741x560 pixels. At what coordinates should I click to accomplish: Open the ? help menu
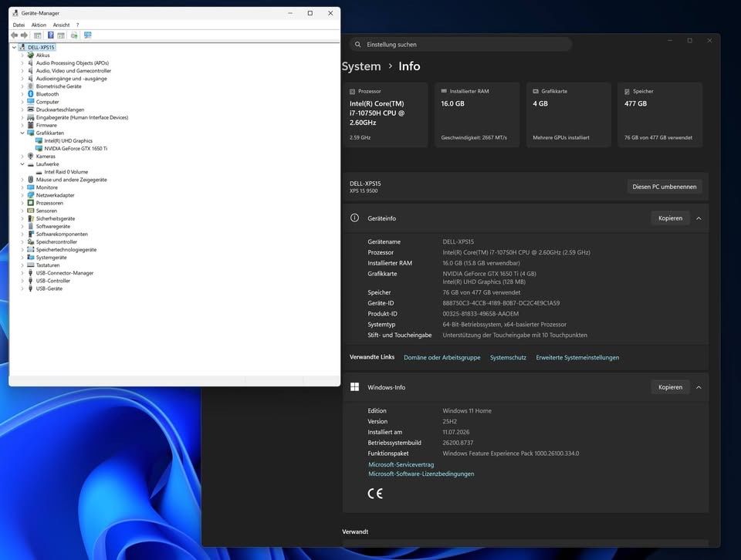click(x=77, y=25)
